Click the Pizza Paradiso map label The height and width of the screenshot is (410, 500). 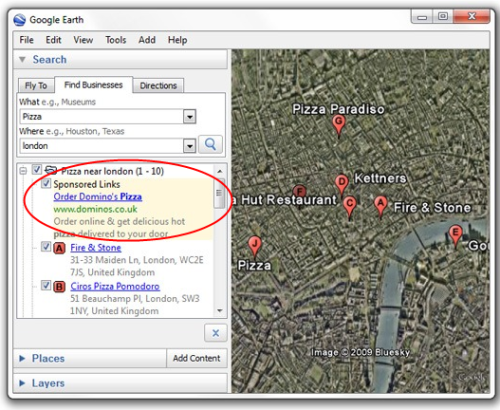pyautogui.click(x=338, y=109)
